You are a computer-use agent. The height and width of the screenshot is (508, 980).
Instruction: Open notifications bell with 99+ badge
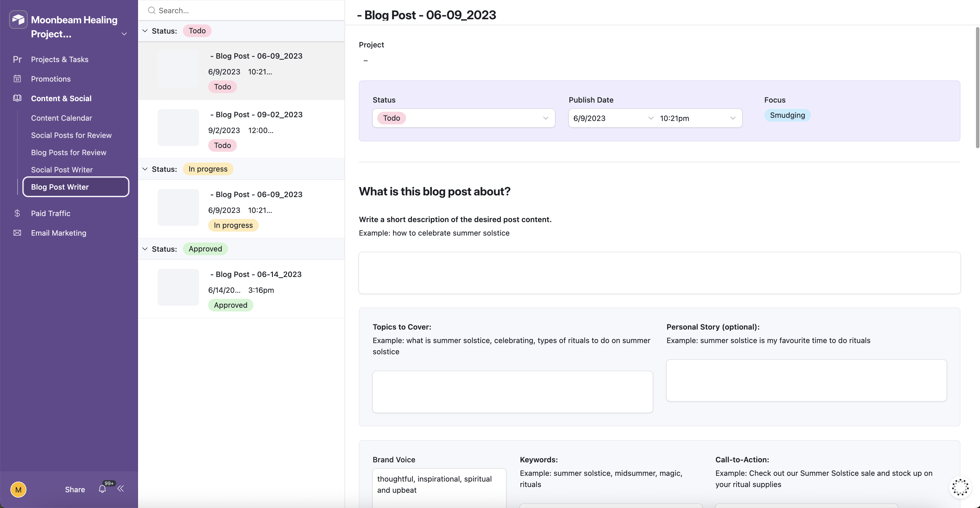[x=102, y=489]
